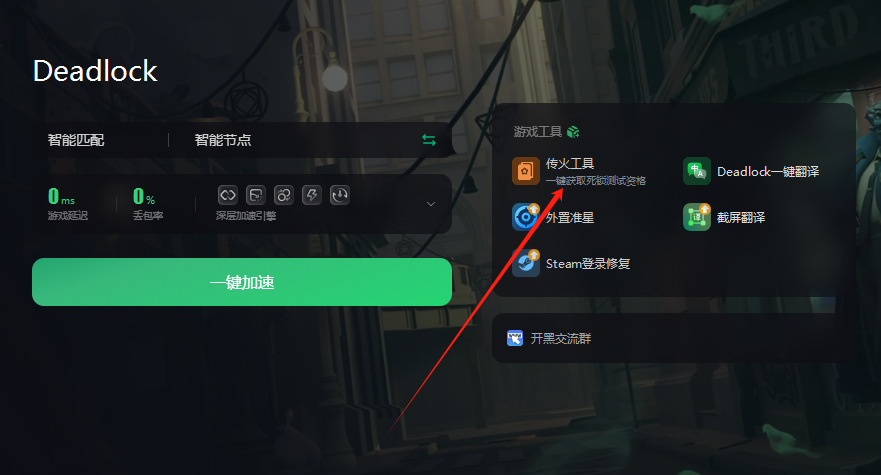The height and width of the screenshot is (475, 881).
Task: Click the 传火工具 orange card icon
Action: 525,171
